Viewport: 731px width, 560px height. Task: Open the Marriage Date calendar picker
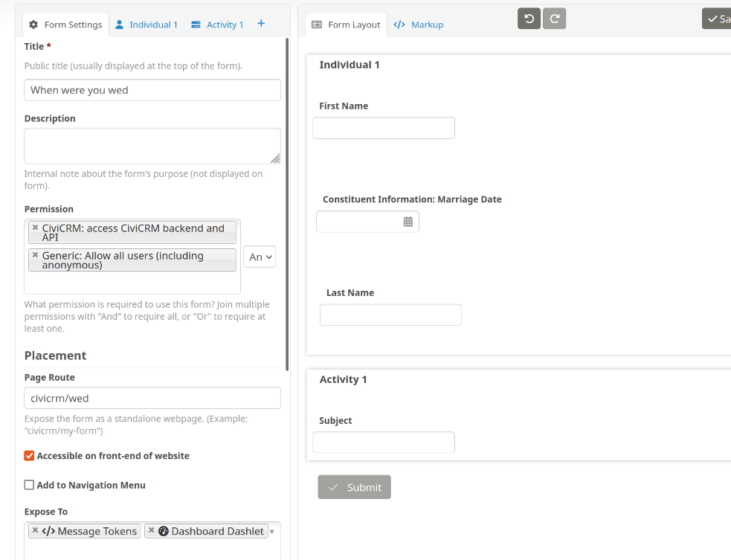[x=408, y=222]
